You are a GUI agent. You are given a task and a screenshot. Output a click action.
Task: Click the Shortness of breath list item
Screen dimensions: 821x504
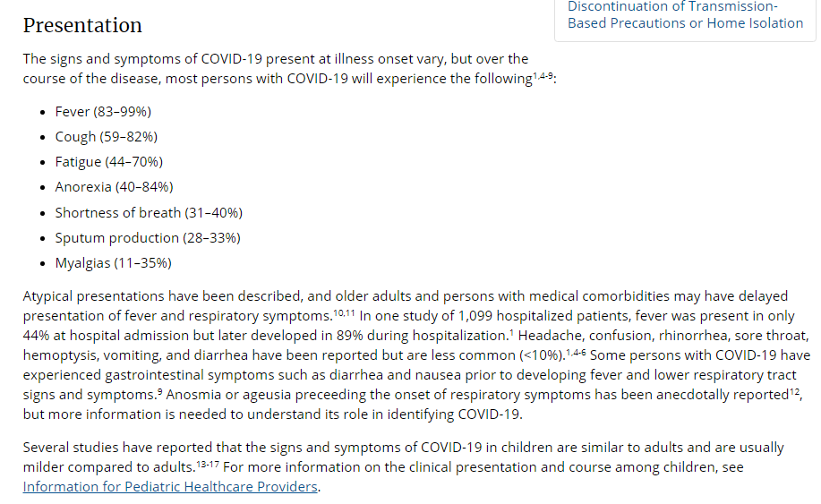[149, 213]
